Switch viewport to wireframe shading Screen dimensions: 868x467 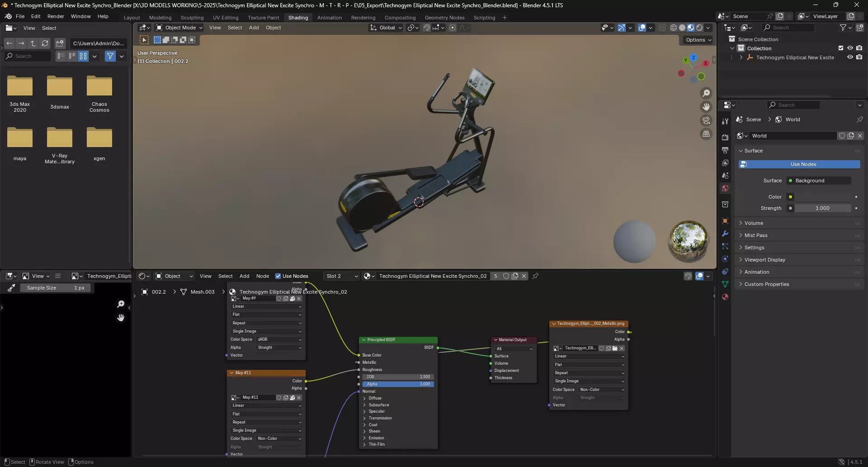[x=674, y=28]
